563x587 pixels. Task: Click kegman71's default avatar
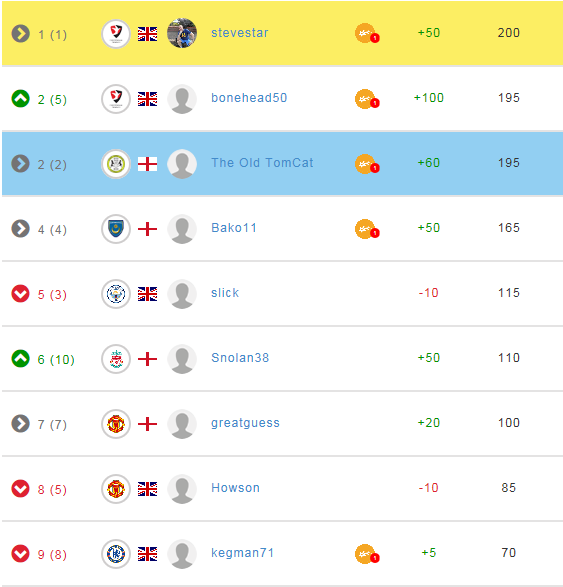[x=182, y=554]
